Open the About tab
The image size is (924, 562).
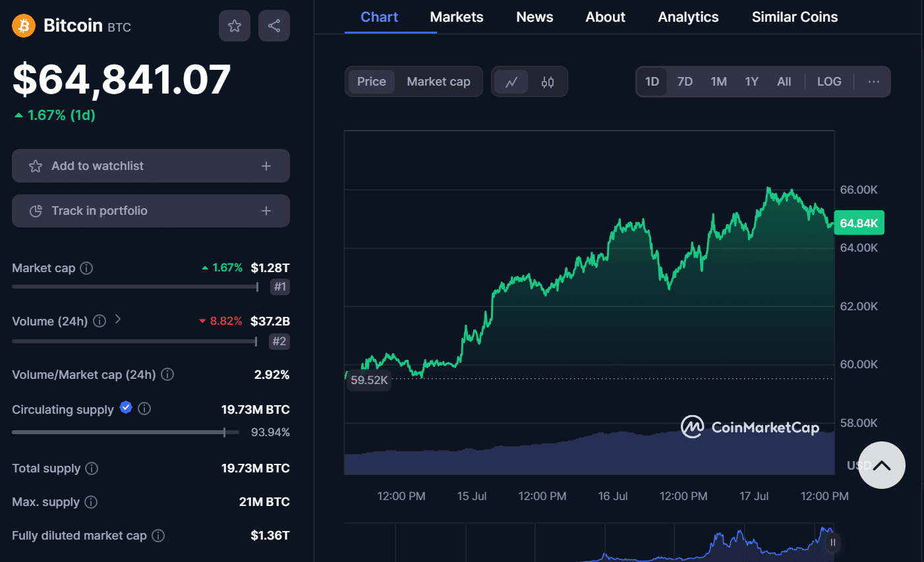pyautogui.click(x=605, y=17)
